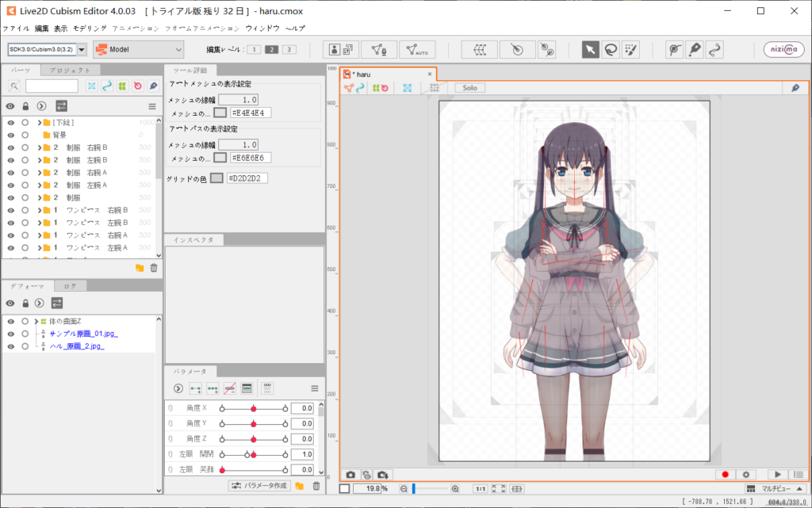
Task: Open the nizima store link button
Action: [783, 49]
